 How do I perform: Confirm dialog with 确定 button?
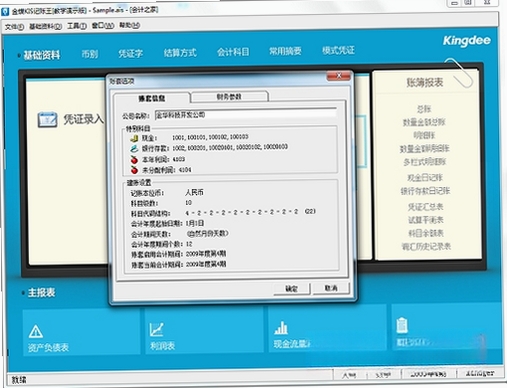click(292, 289)
